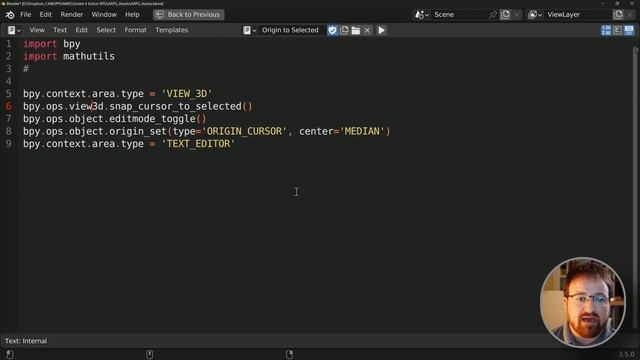
Task: Click the 'Text: Internal' status label
Action: tap(26, 341)
